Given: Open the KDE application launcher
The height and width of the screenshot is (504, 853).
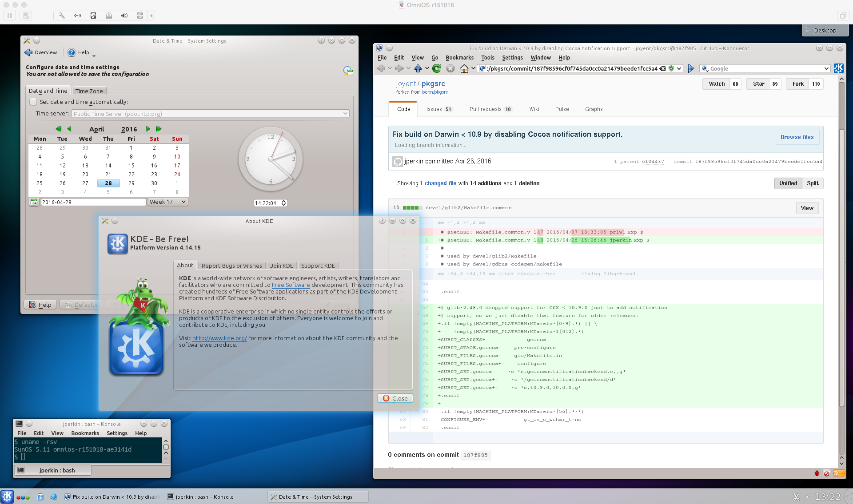Looking at the screenshot, I should pos(7,496).
